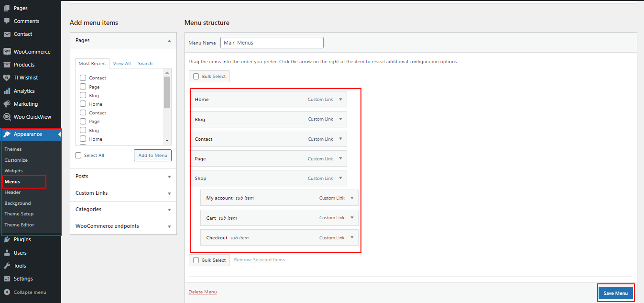
Task: Expand the Shop menu item settings
Action: point(340,178)
